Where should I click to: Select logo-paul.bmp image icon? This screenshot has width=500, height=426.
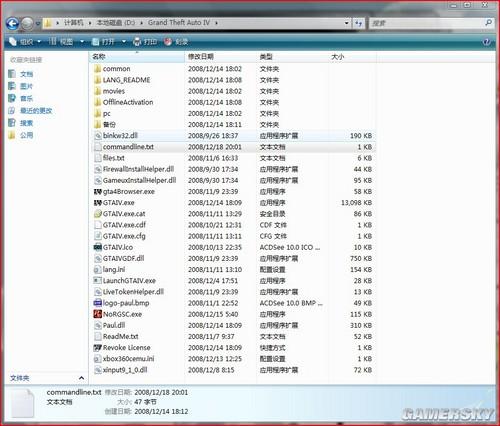click(98, 303)
